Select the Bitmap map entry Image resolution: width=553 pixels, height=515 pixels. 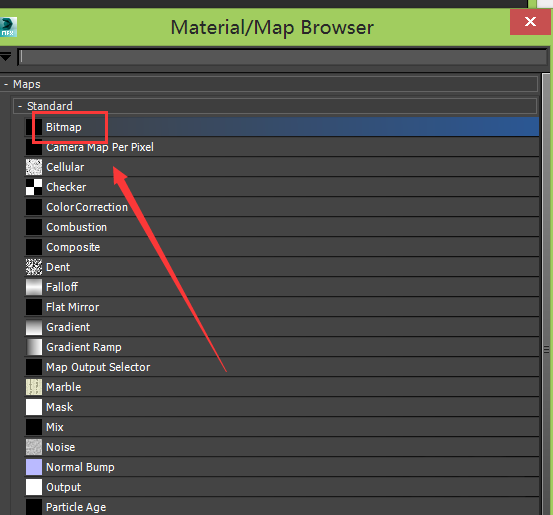click(x=282, y=127)
